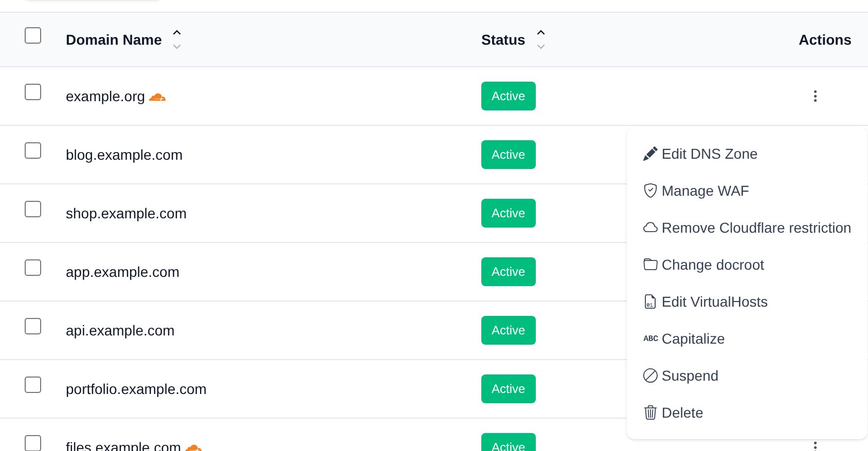Image resolution: width=868 pixels, height=451 pixels.
Task: Check the app.example.com checkbox
Action: click(x=33, y=268)
